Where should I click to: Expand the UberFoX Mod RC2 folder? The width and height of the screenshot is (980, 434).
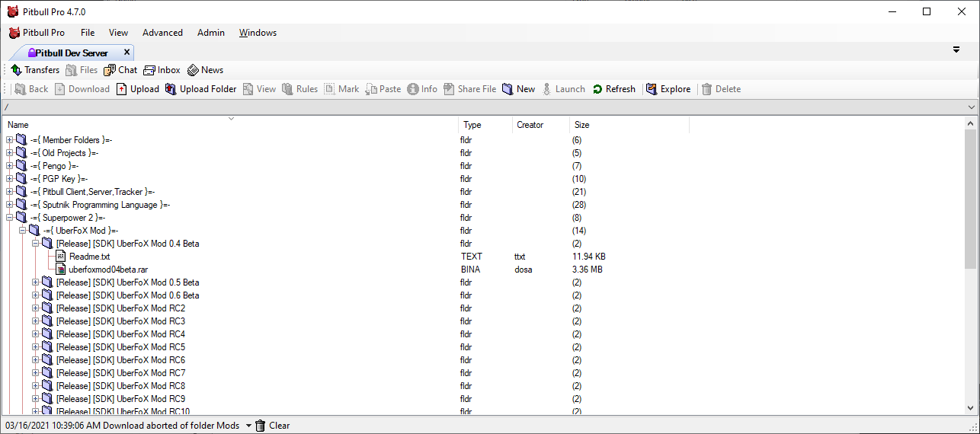[x=36, y=308]
